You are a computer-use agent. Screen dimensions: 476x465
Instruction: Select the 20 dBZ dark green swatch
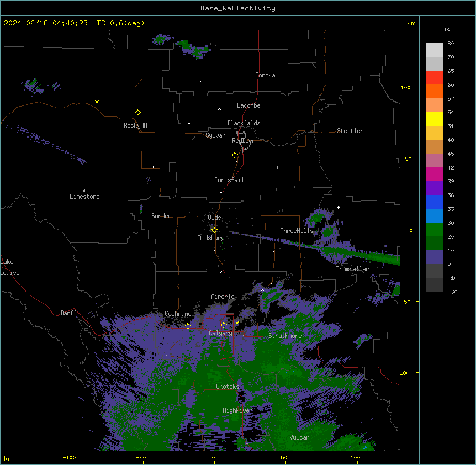[x=434, y=244]
